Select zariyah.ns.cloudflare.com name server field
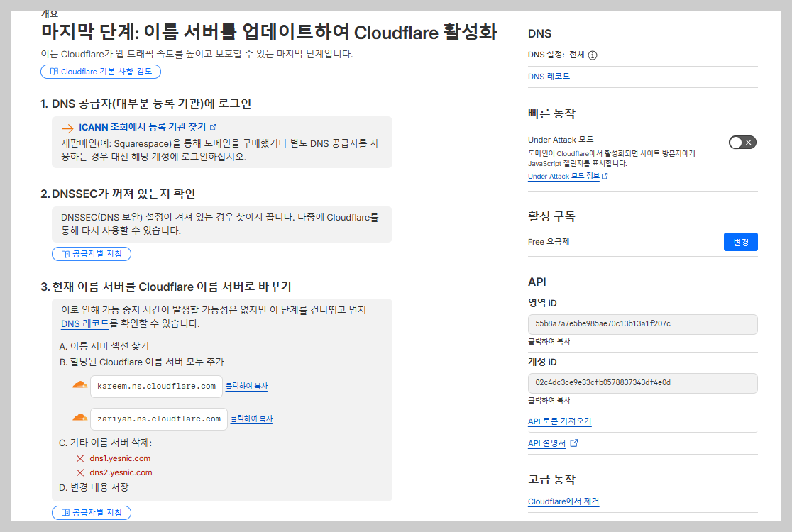 [x=159, y=419]
